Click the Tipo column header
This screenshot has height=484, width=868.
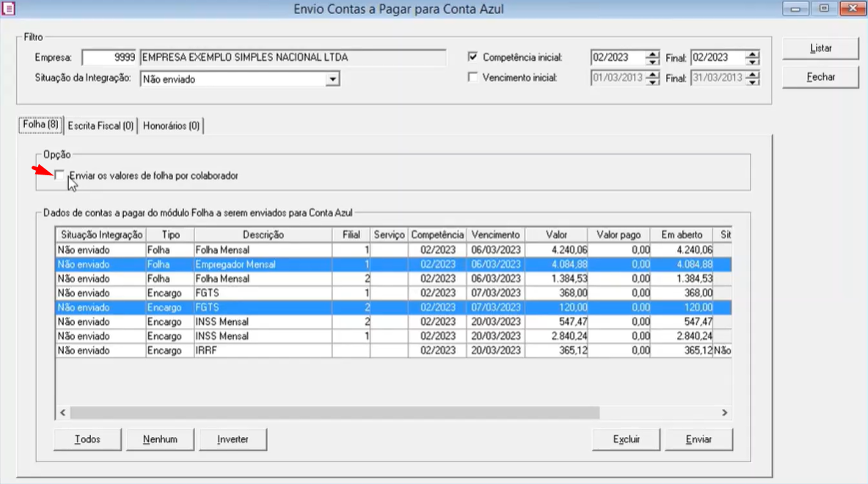[x=170, y=235]
